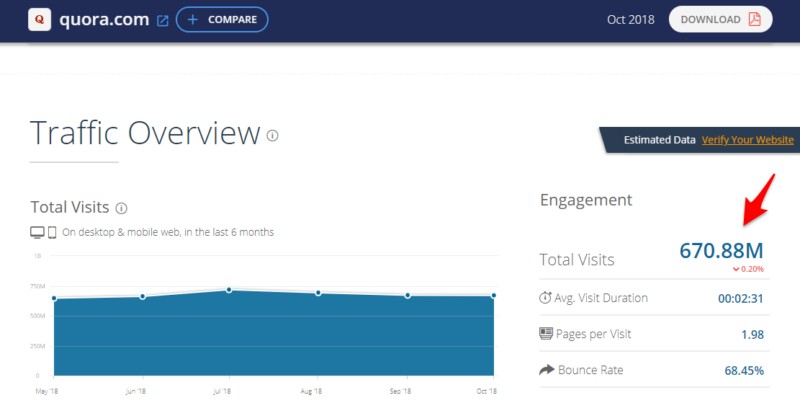Select the Jun '18 chart data point
Image resolution: width=800 pixels, height=403 pixels.
pos(142,296)
